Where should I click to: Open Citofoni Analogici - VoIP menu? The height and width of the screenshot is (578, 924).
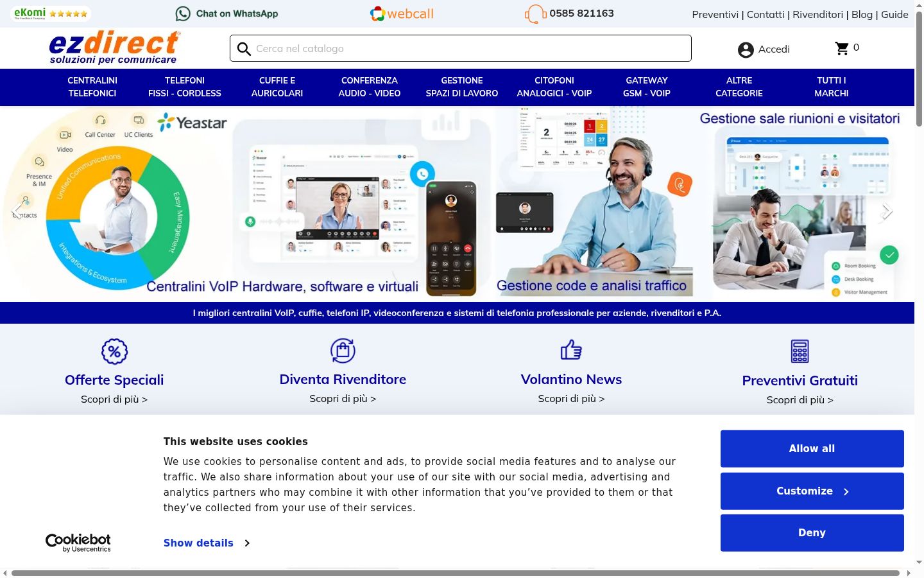coord(554,87)
